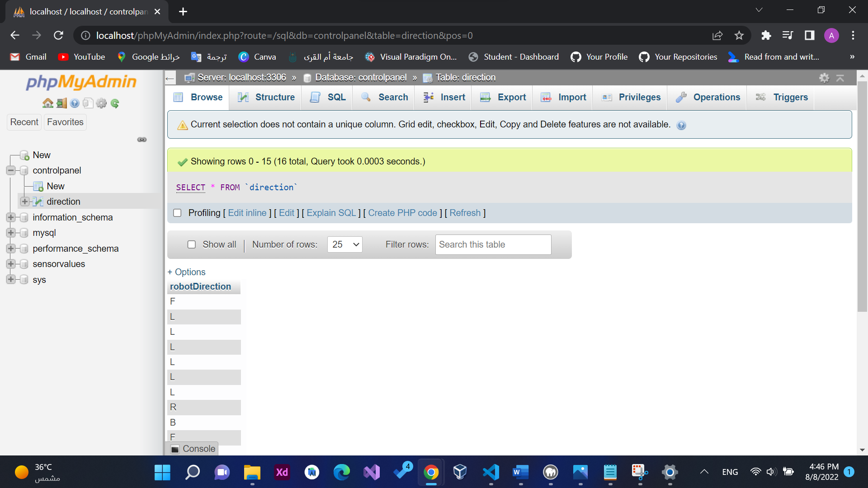Click inside the Search this table field

(x=492, y=244)
